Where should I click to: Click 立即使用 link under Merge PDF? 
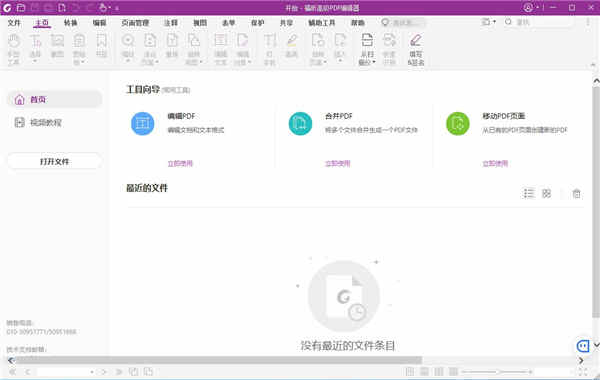click(x=338, y=163)
